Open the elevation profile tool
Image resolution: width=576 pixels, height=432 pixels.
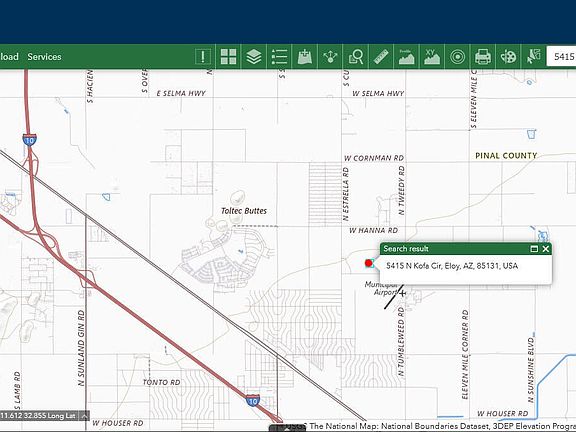(406, 57)
